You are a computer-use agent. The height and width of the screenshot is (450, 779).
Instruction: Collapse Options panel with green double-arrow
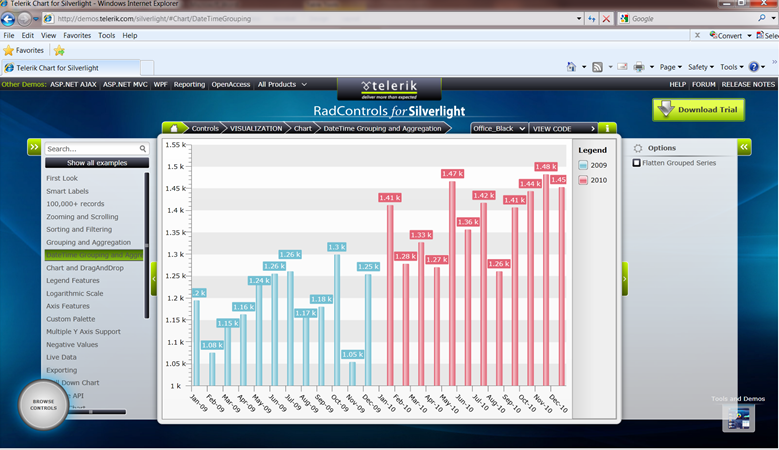744,147
